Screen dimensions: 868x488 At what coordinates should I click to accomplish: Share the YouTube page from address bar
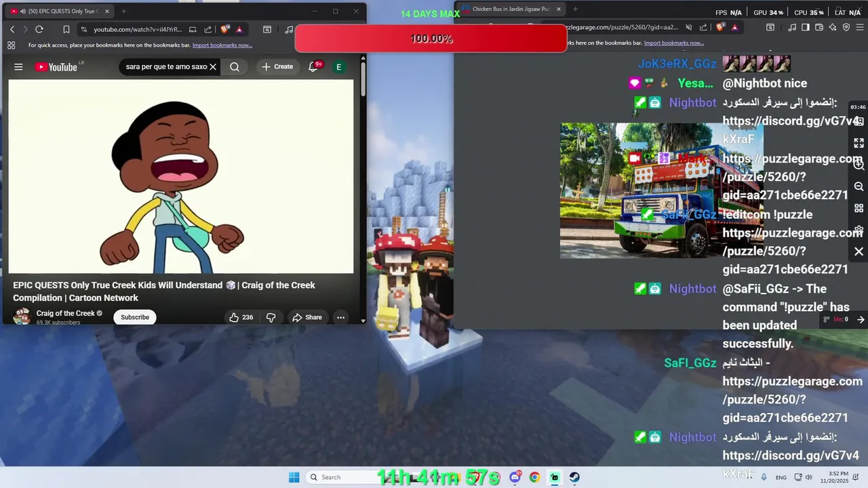click(x=208, y=29)
